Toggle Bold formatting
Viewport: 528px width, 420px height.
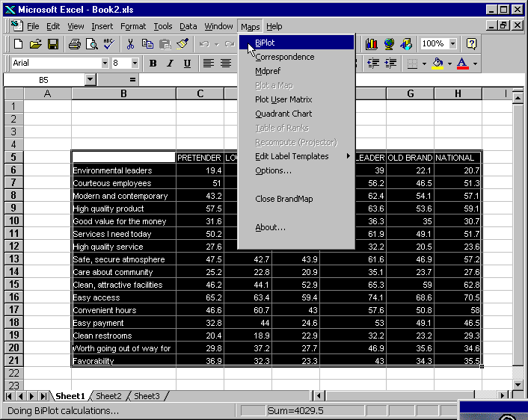(153, 64)
